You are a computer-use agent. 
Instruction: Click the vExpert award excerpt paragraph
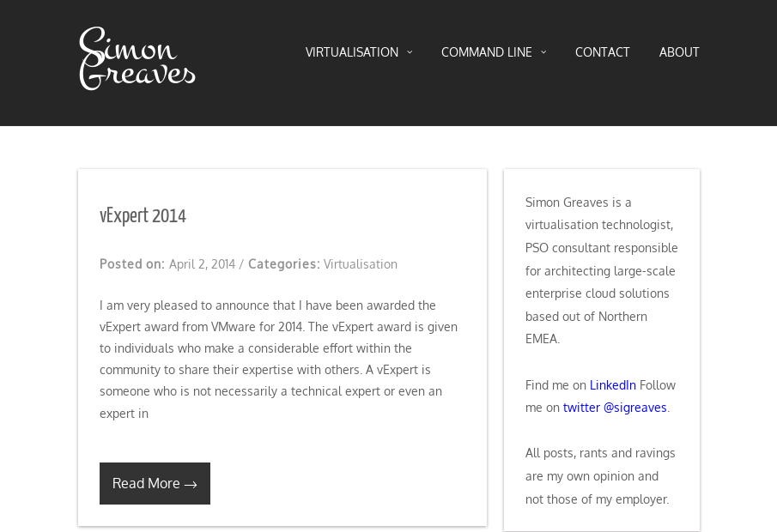(278, 359)
